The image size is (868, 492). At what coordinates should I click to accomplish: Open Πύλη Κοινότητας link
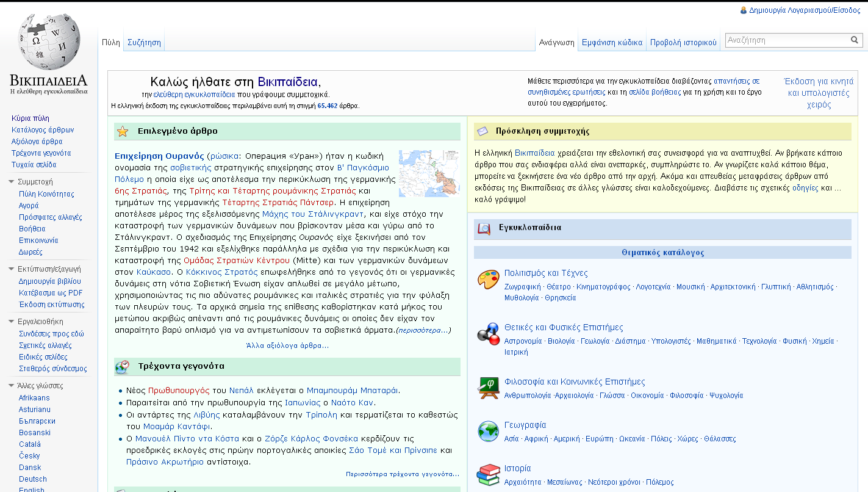click(x=46, y=194)
